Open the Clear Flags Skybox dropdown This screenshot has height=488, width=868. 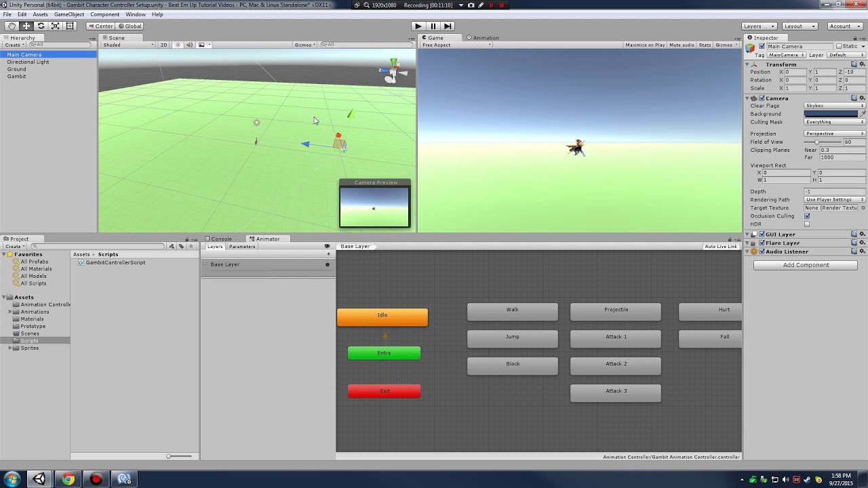click(835, 106)
